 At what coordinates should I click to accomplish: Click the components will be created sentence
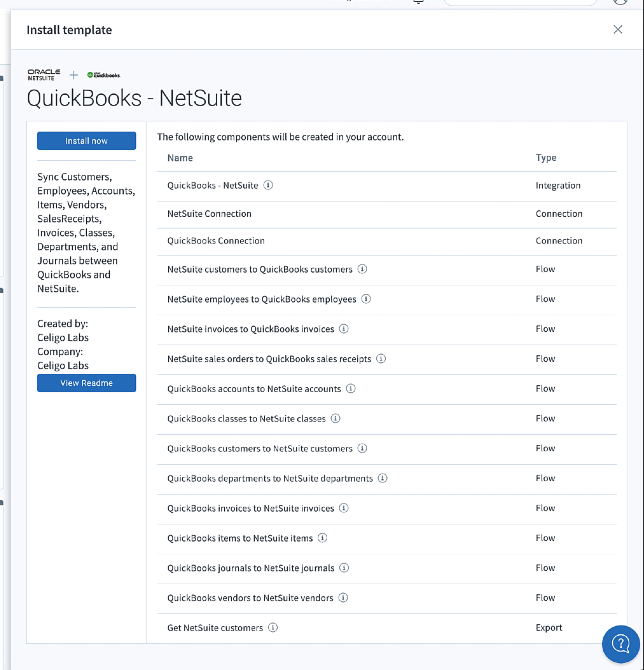coord(280,137)
